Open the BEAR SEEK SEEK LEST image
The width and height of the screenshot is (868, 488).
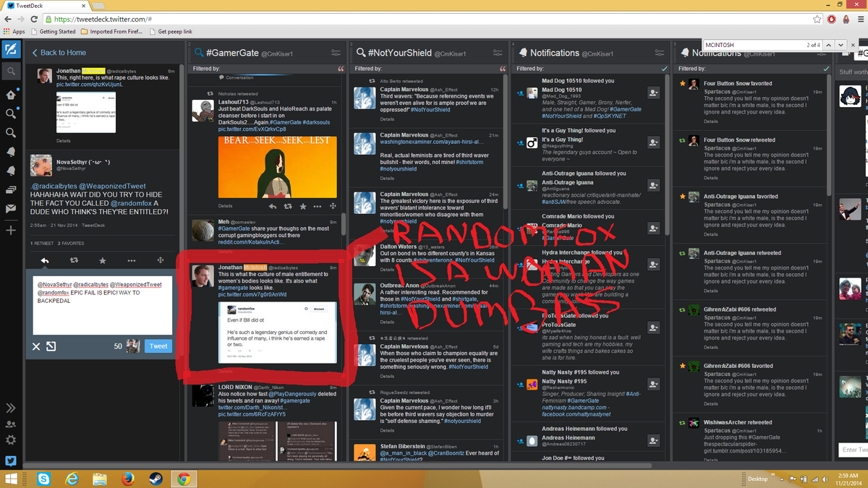pos(278,166)
